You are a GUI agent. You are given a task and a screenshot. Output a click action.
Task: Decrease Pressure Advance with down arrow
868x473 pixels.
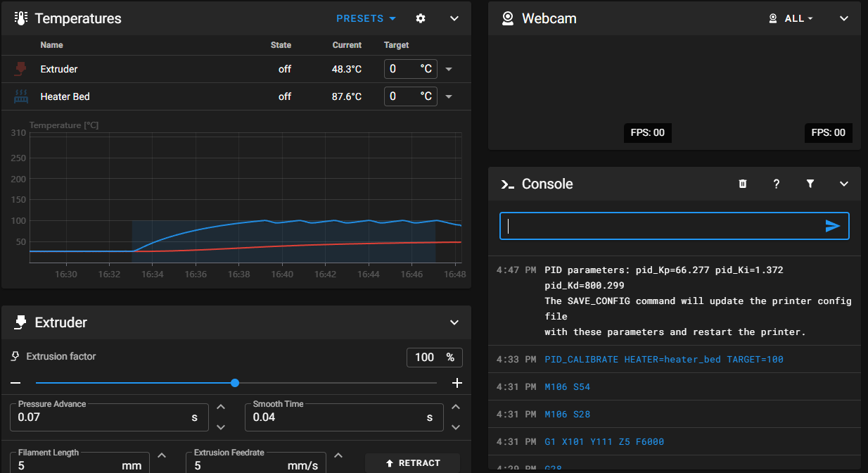tap(221, 427)
